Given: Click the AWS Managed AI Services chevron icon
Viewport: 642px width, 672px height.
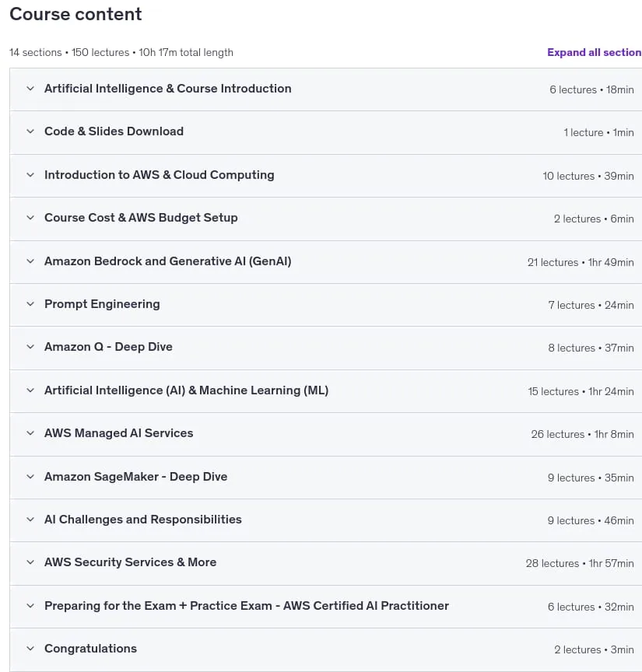Looking at the screenshot, I should coord(30,433).
